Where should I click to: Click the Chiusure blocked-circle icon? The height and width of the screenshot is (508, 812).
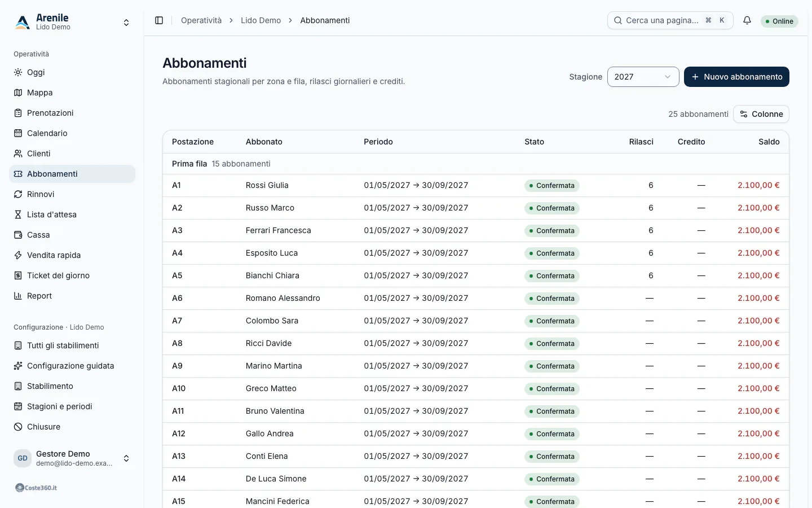tap(18, 427)
